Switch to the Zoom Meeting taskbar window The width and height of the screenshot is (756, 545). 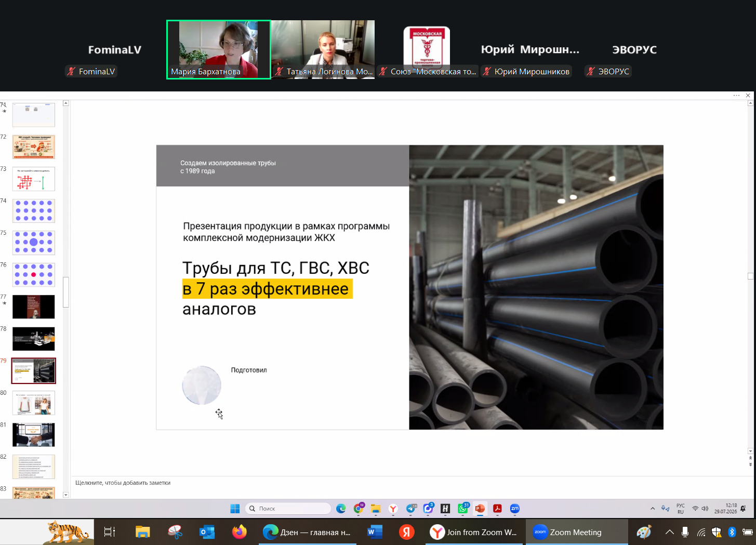tap(576, 532)
